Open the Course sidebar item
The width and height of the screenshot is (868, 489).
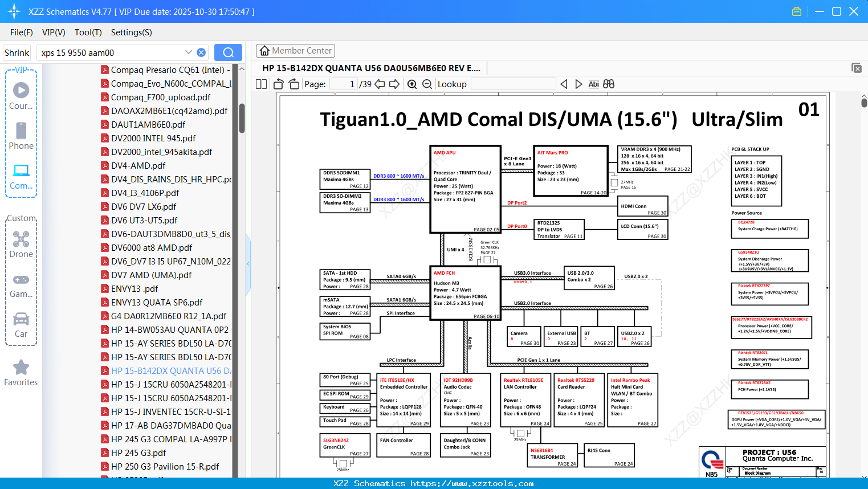pyautogui.click(x=21, y=96)
